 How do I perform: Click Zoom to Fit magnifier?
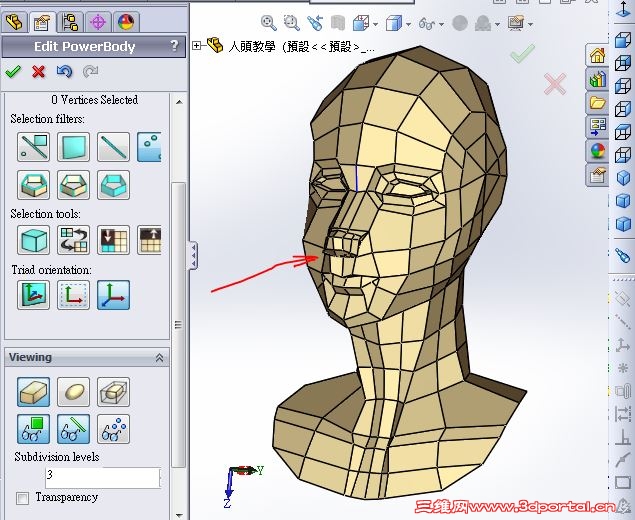(x=268, y=23)
